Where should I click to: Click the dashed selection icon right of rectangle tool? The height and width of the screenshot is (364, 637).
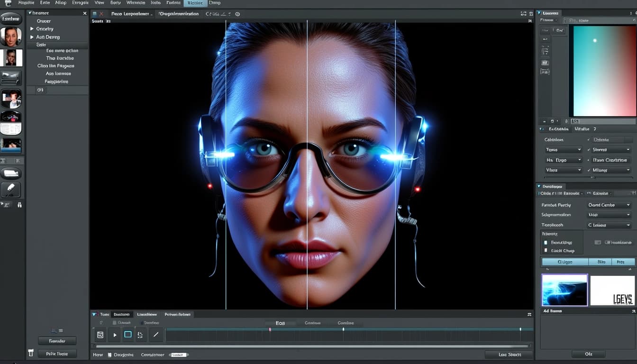(x=140, y=335)
